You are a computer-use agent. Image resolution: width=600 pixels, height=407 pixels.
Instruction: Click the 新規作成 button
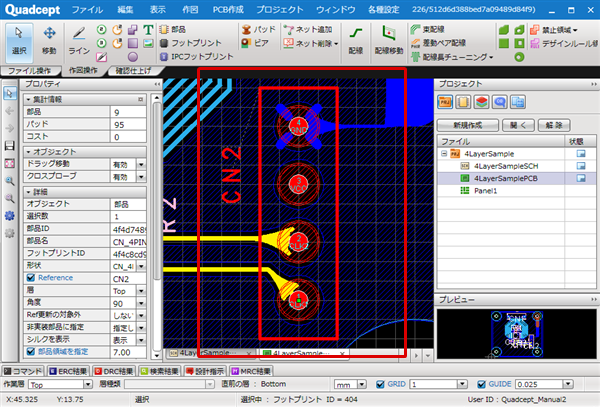tap(468, 125)
